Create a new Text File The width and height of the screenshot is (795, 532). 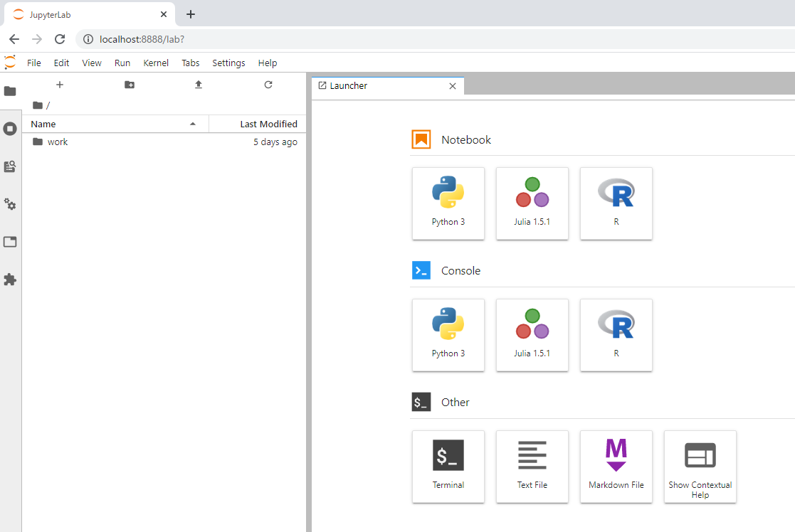[532, 467]
